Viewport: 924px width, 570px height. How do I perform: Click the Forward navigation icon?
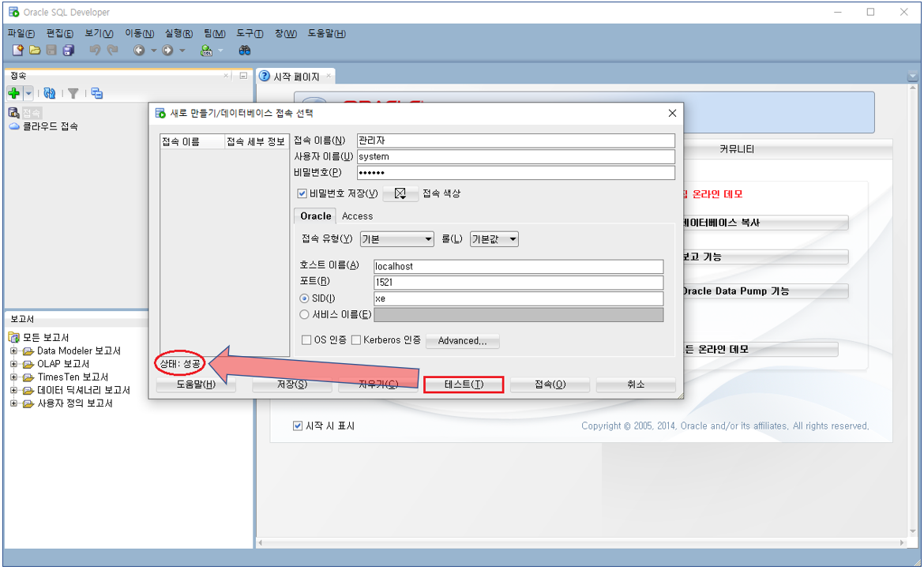click(x=167, y=51)
